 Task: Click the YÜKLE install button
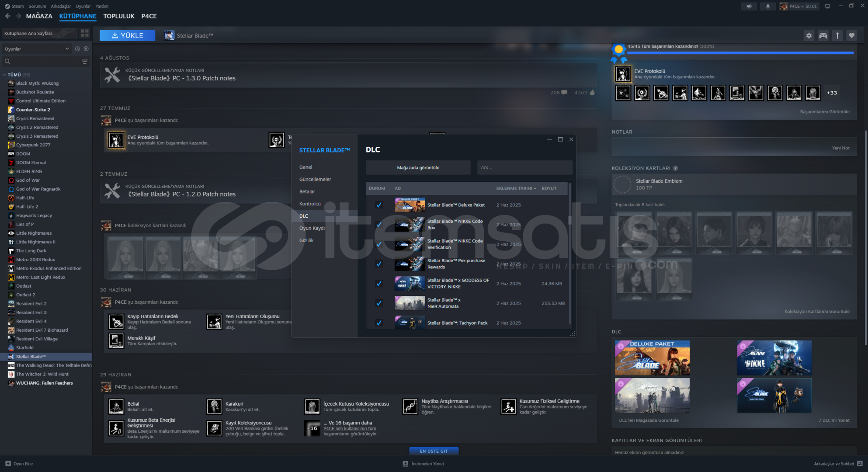click(x=127, y=35)
